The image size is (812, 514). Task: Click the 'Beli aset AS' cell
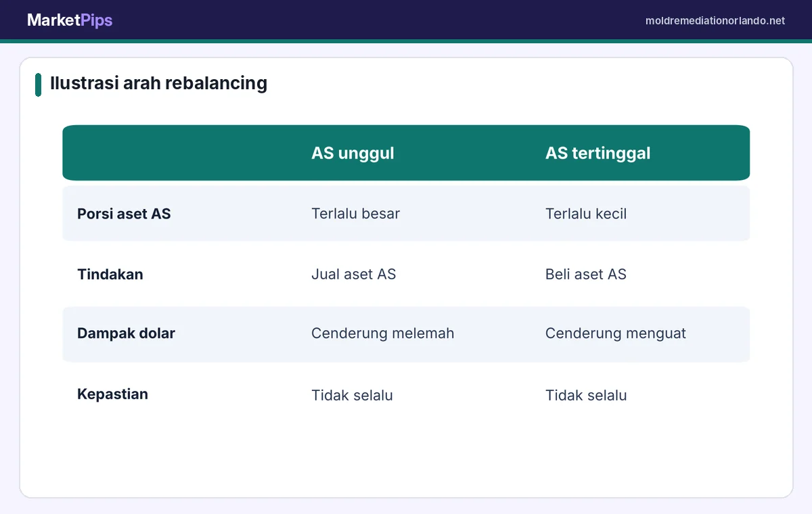pos(586,274)
